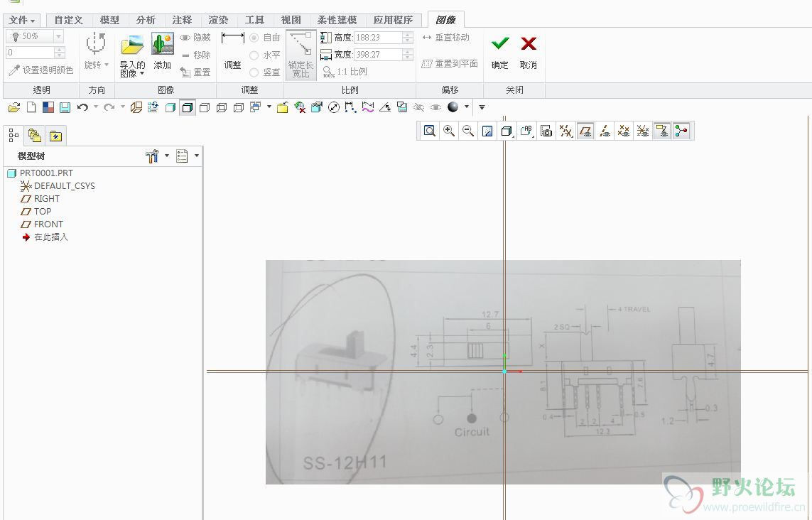Click the 调整 fit button
The width and height of the screenshot is (812, 520).
click(232, 50)
